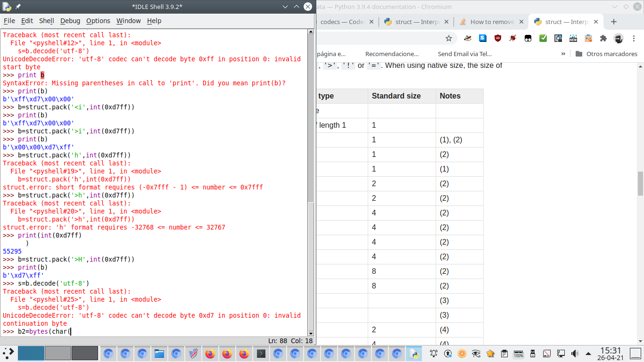
Task: Open the 'Send Email via Tel...' bookmark
Action: [x=464, y=54]
